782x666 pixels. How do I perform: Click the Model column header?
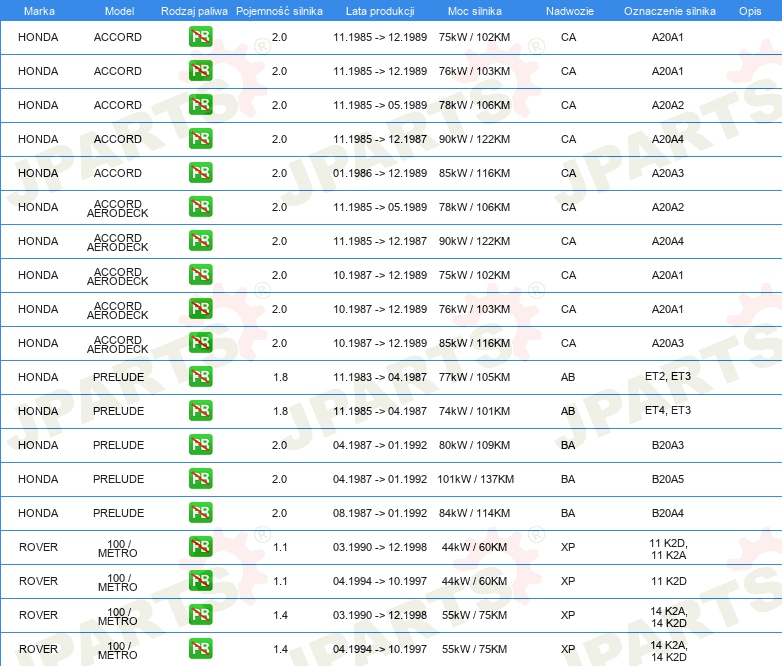point(119,11)
